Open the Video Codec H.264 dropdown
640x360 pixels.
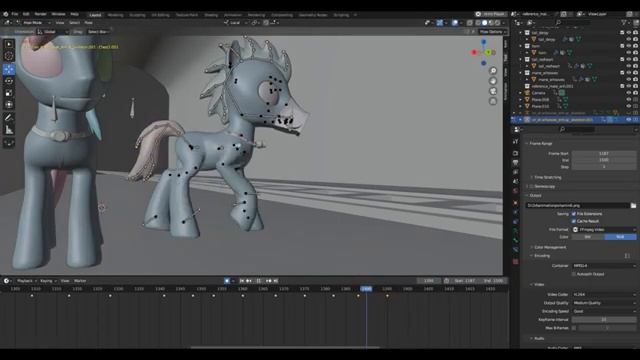point(604,294)
